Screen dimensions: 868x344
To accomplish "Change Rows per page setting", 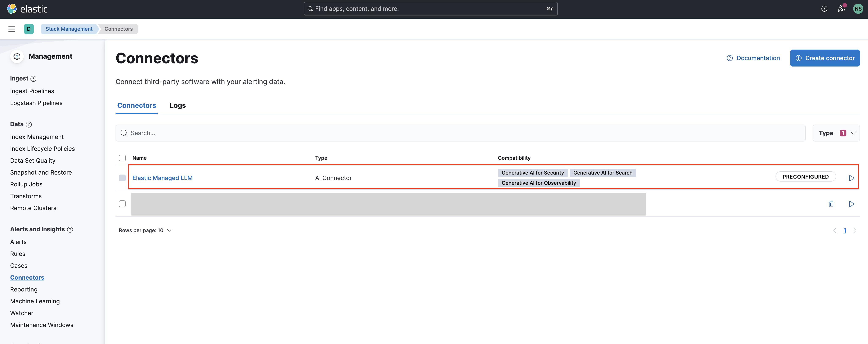I will pyautogui.click(x=145, y=230).
